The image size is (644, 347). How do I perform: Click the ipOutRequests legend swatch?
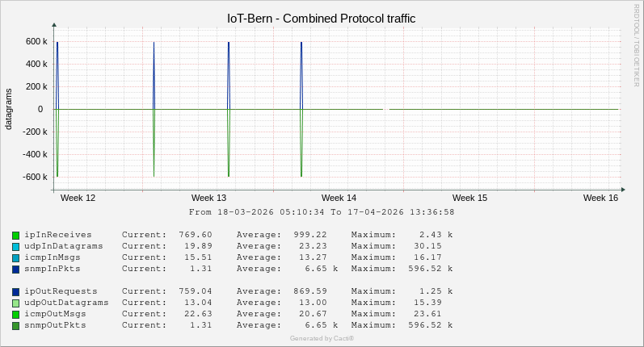[x=15, y=291]
